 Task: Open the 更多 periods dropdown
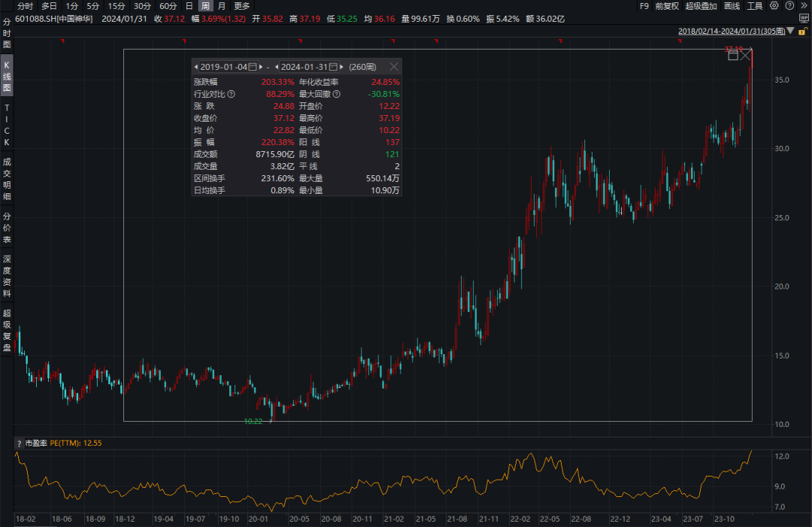(x=242, y=6)
